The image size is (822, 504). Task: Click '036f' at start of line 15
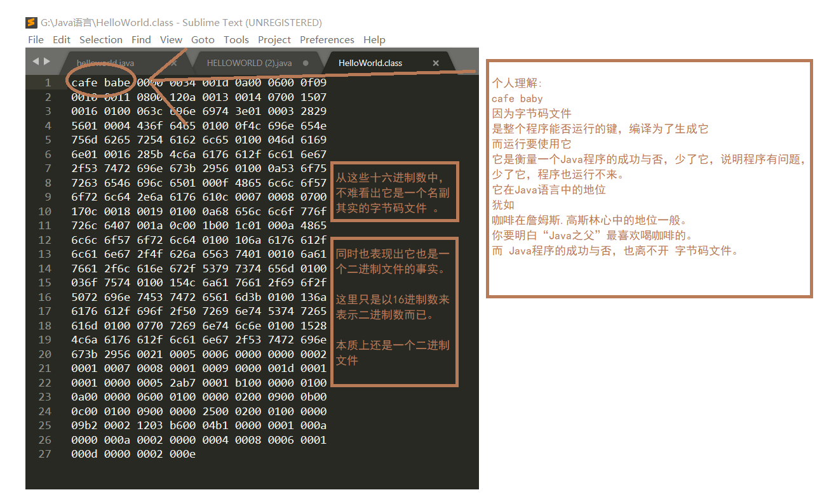84,282
